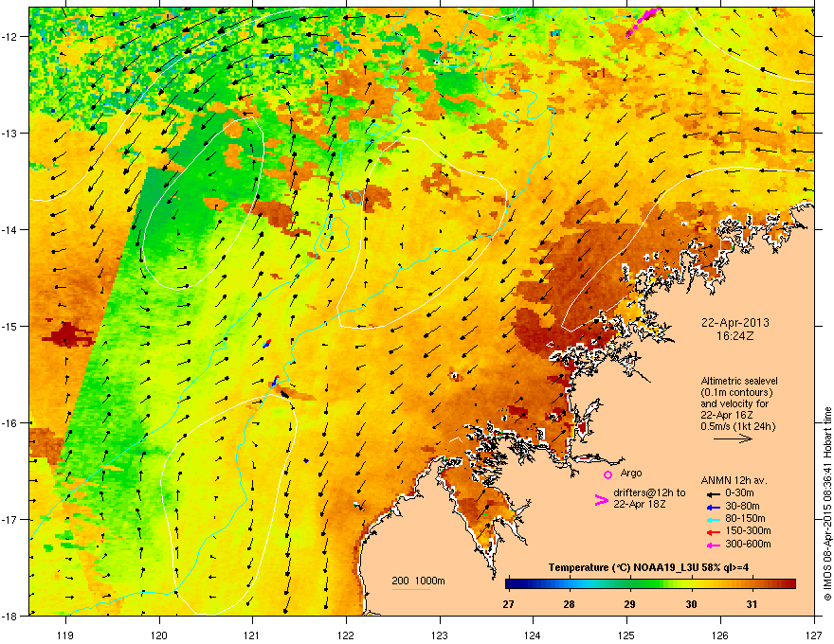Click longitude axis label '126'
Viewport: 834px width, 644px height.
point(720,635)
